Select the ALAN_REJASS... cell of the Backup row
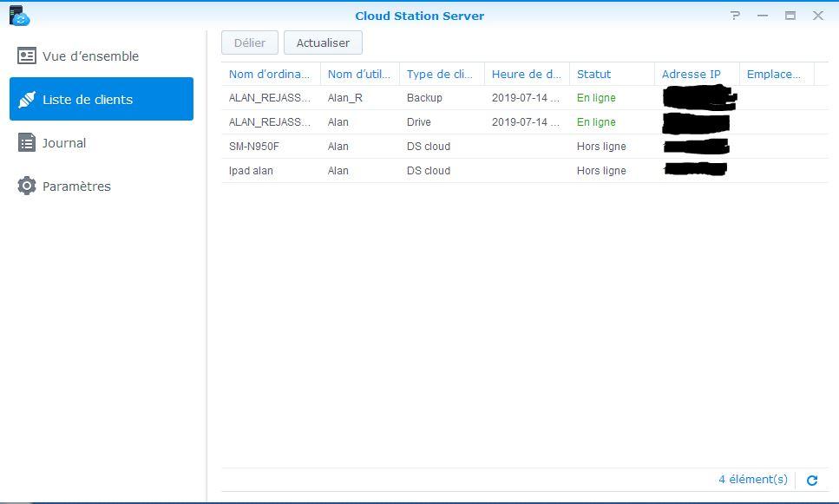This screenshot has width=839, height=504. 270,98
